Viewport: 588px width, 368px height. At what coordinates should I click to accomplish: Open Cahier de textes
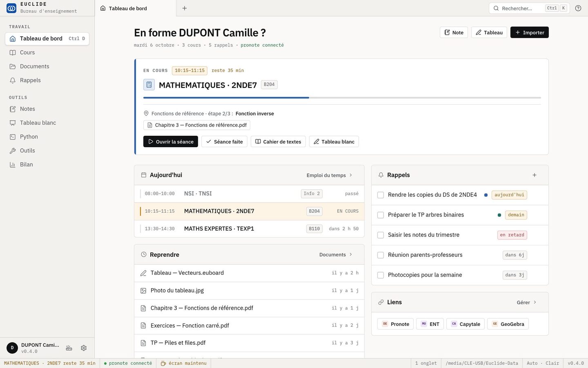(278, 141)
